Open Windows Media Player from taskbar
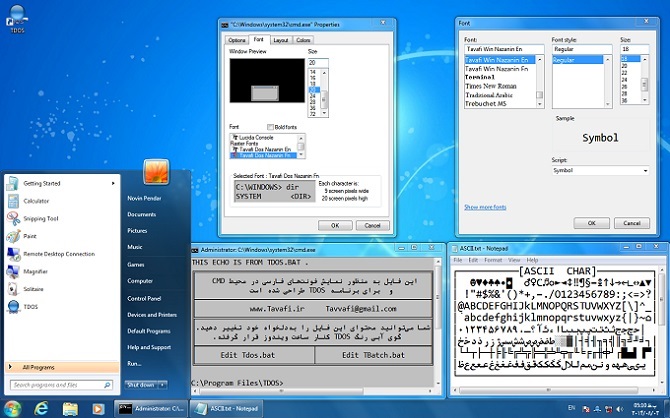This screenshot has width=670, height=418. 98,409
